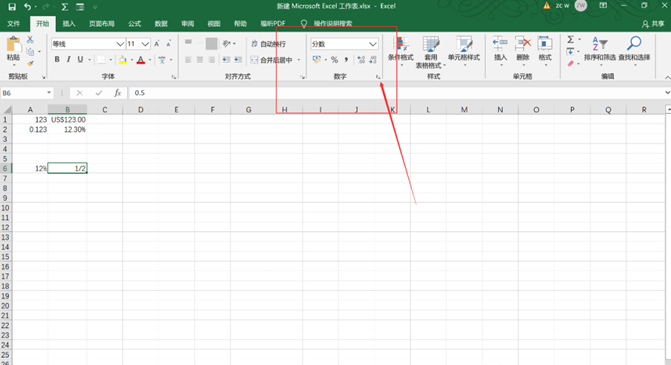Apply percent style to the cell
Screen dimensions: 671x365
[x=334, y=60]
